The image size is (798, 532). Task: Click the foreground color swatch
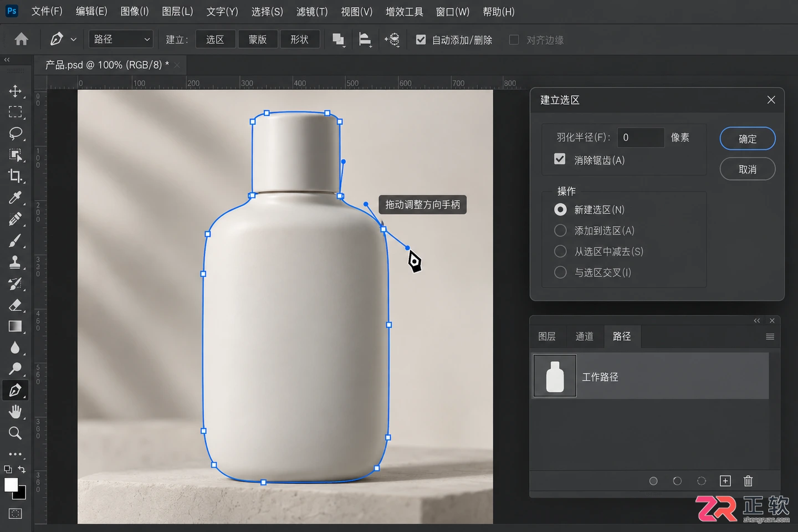(x=11, y=485)
